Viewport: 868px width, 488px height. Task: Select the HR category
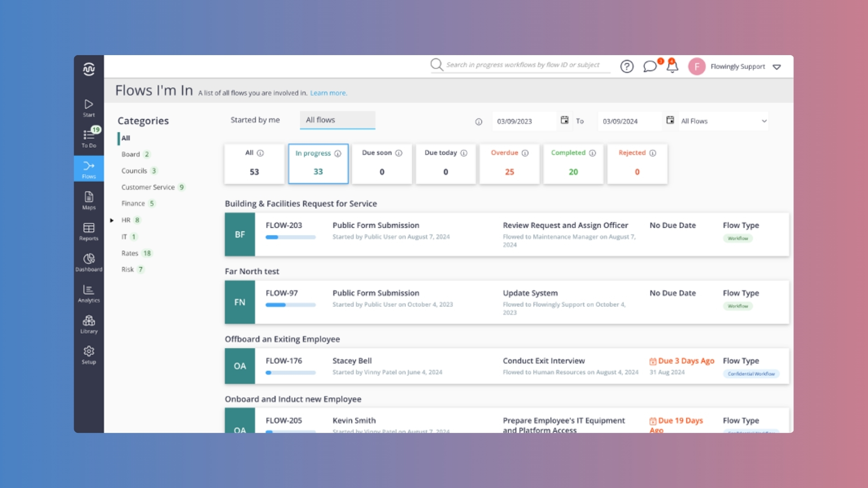click(x=125, y=220)
